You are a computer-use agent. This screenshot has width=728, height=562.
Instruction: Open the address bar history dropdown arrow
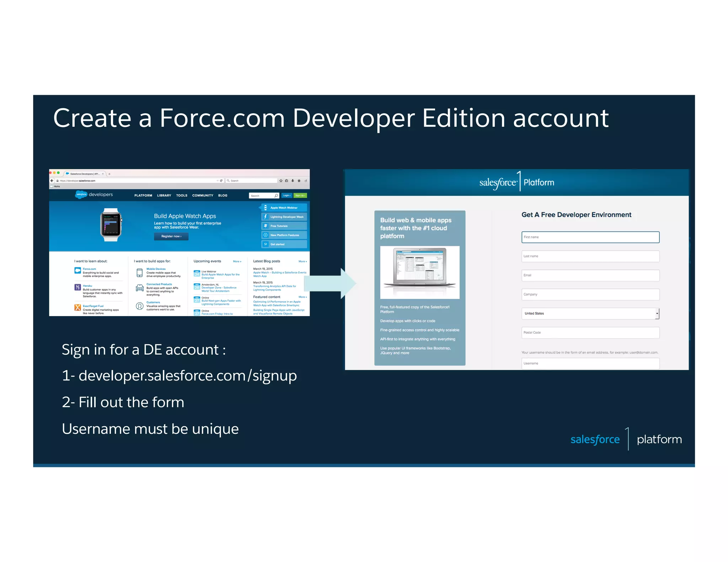pyautogui.click(x=218, y=180)
